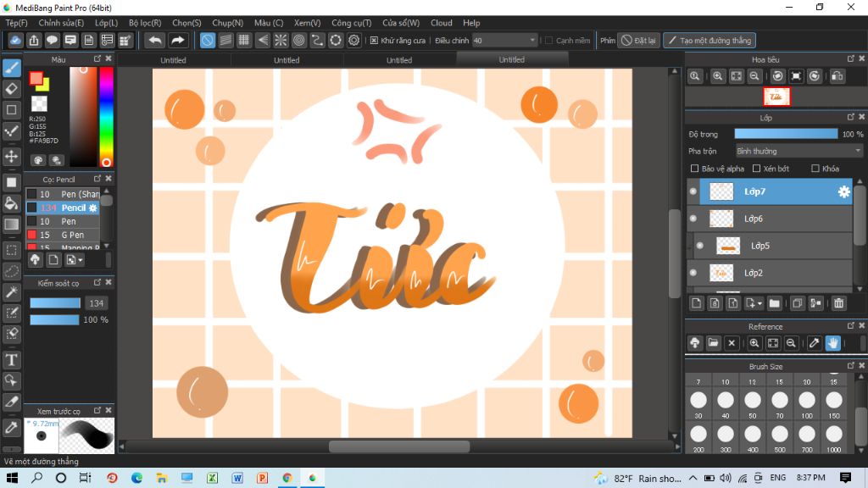Open Excel from the taskbar
The width and height of the screenshot is (868, 488).
click(x=212, y=478)
